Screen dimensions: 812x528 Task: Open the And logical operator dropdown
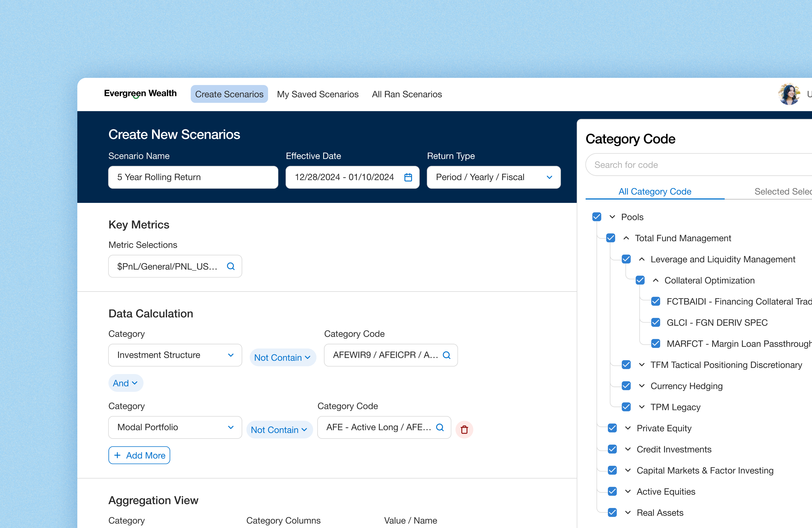125,383
